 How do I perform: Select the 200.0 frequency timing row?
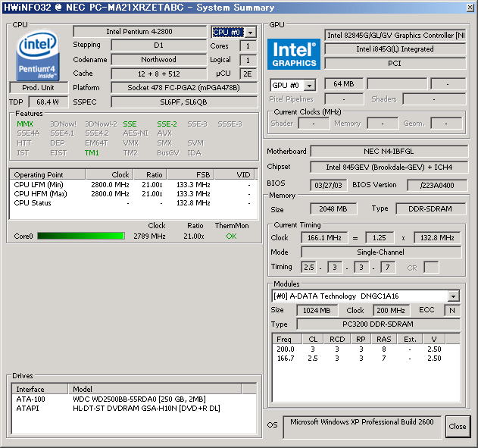pos(366,349)
